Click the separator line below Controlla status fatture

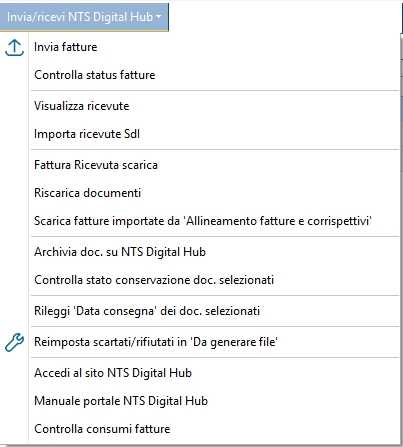(x=215, y=90)
